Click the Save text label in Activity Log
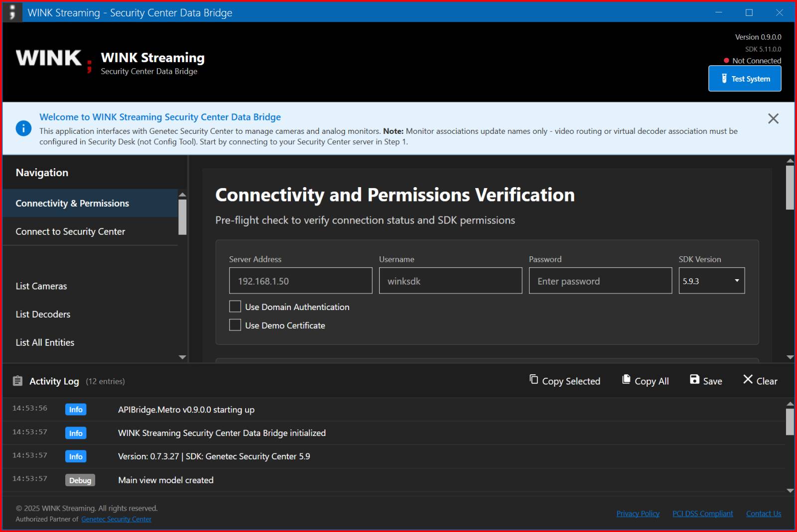 coord(712,381)
